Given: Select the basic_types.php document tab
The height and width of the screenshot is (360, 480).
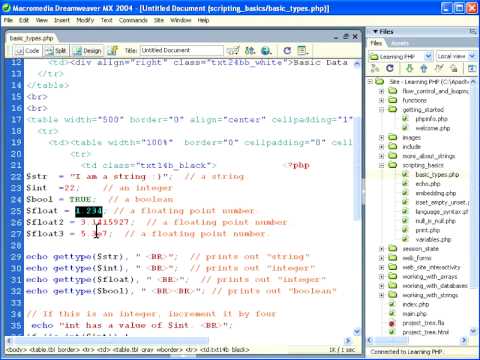Looking at the screenshot, I should [31, 38].
